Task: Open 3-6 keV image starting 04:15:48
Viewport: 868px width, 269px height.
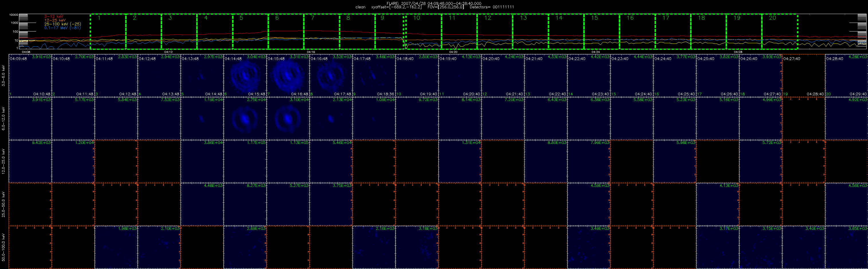Action: 288,76
